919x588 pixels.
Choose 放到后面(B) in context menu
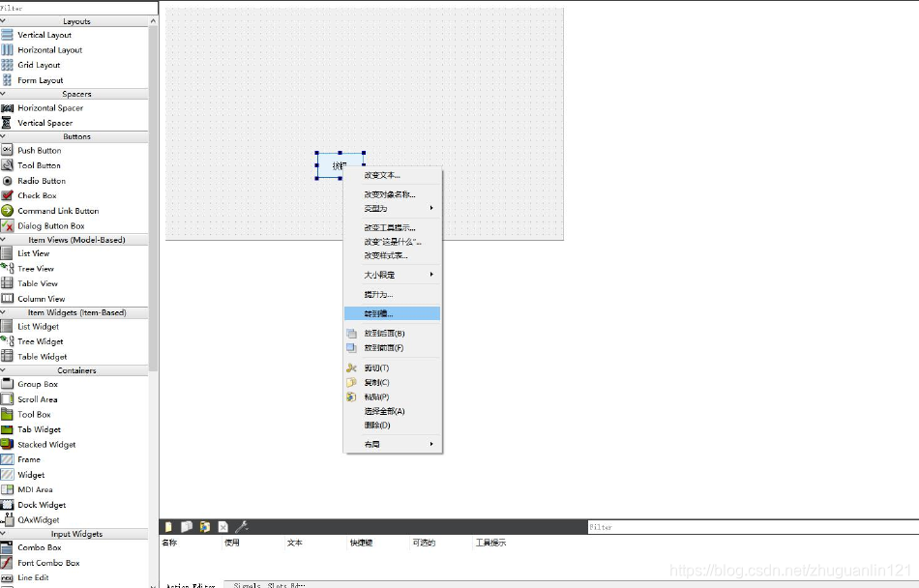(x=392, y=334)
